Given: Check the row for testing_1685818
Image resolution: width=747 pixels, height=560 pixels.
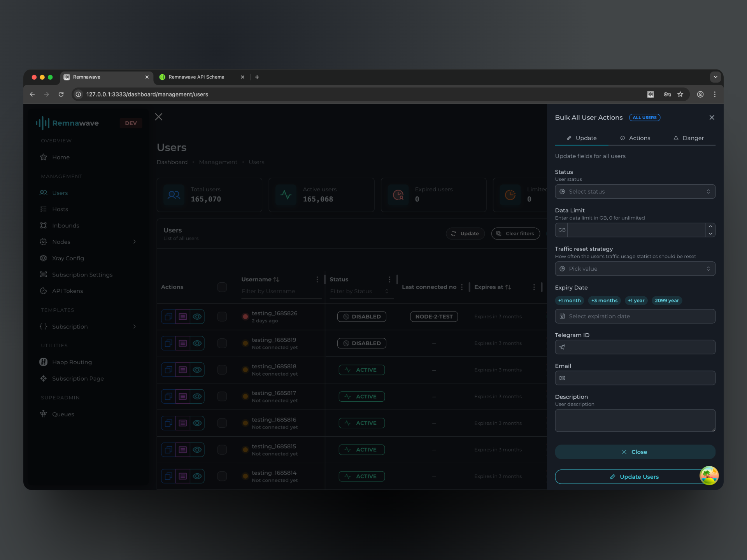Looking at the screenshot, I should (222, 370).
